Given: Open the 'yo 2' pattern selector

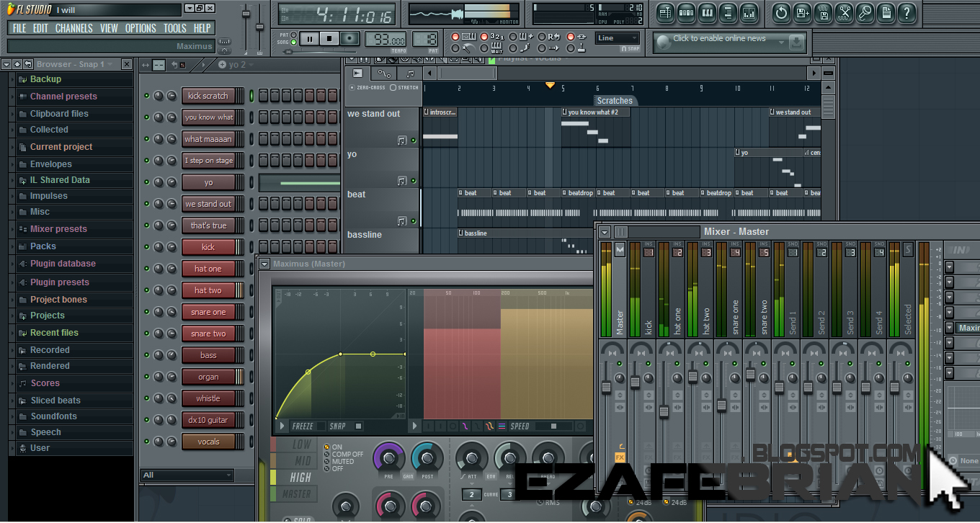Looking at the screenshot, I should [238, 65].
